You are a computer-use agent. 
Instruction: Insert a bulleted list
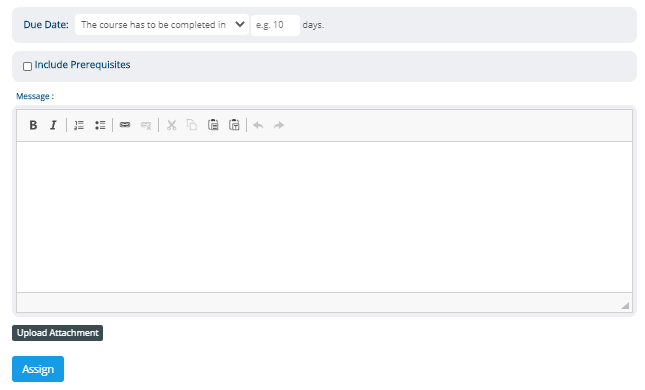[x=100, y=125]
